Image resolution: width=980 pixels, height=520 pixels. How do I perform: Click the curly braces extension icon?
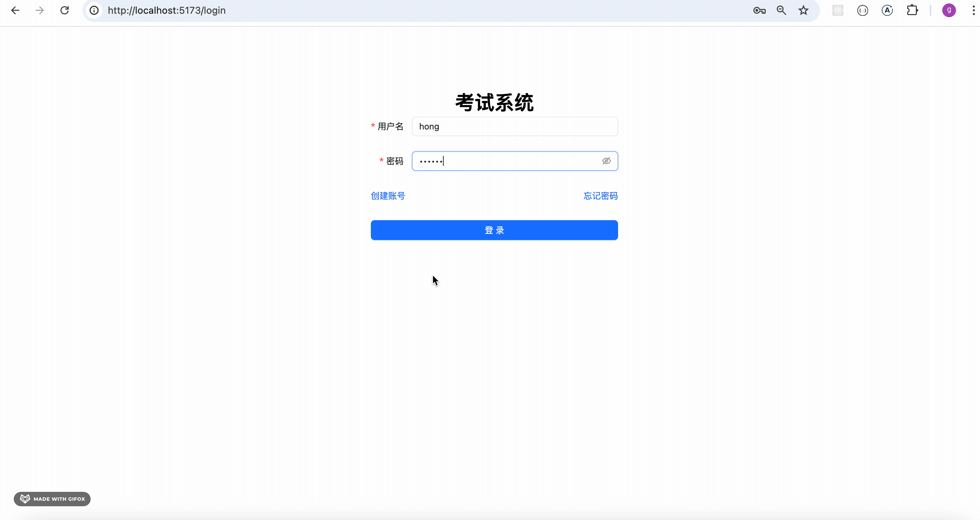click(863, 10)
